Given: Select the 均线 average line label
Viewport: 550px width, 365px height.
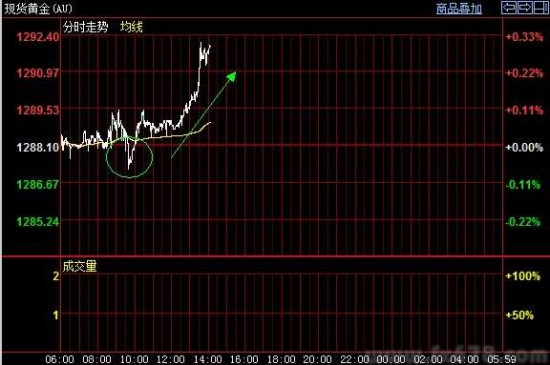Looking at the screenshot, I should pyautogui.click(x=132, y=27).
